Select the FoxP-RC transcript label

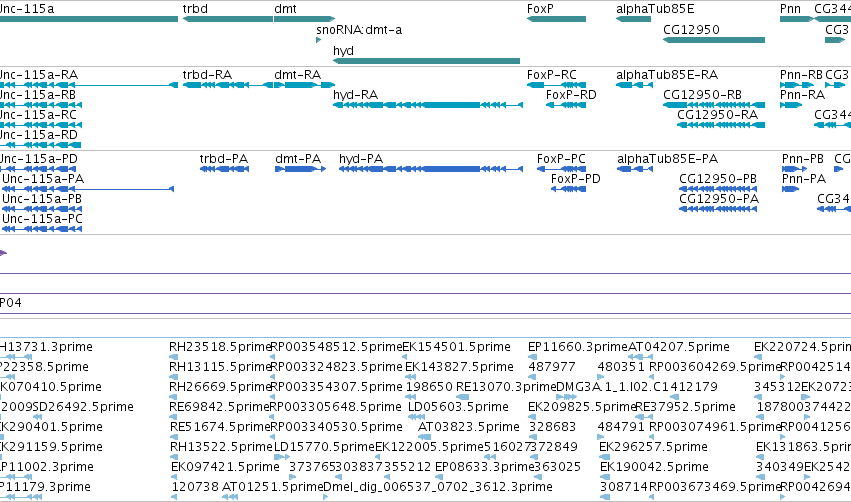click(x=551, y=75)
